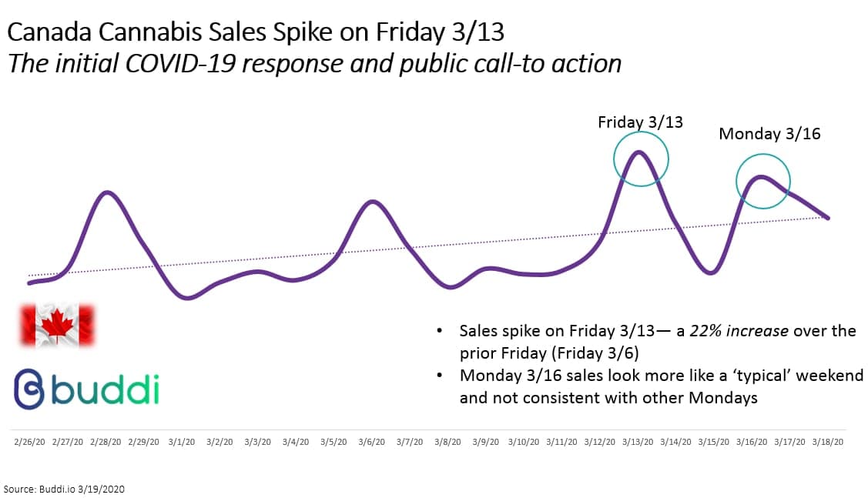Click the 3/9/20 axis date label

(485, 442)
